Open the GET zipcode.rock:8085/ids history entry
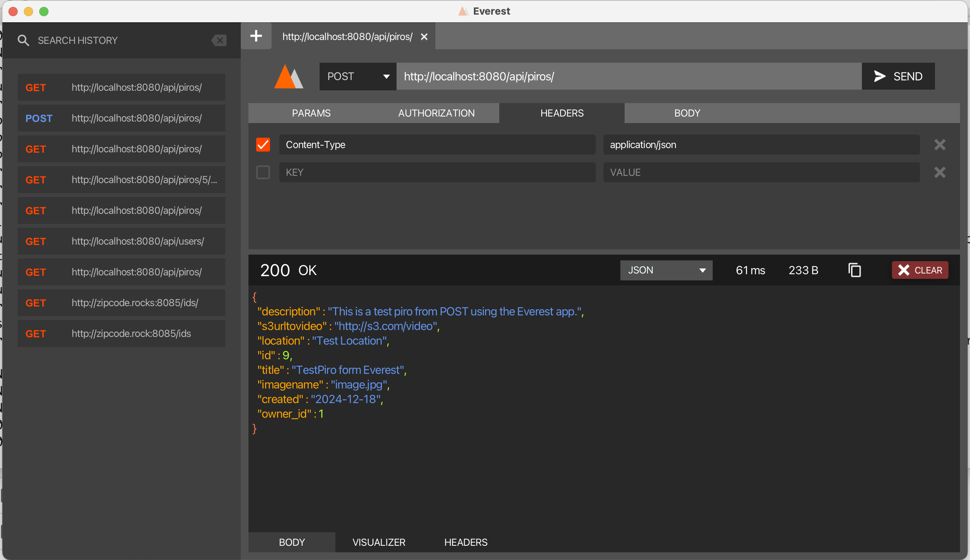The height and width of the screenshot is (560, 970). pos(122,333)
